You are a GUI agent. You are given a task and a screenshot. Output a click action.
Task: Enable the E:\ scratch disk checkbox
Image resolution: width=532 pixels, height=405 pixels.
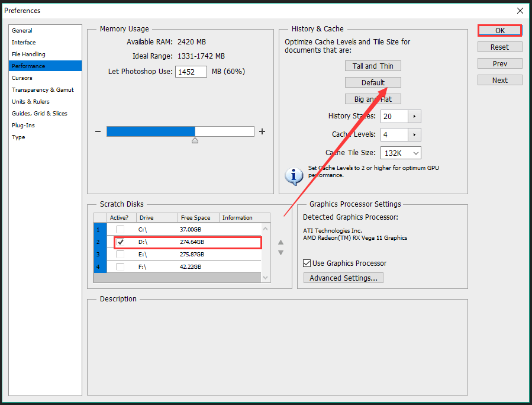click(121, 254)
